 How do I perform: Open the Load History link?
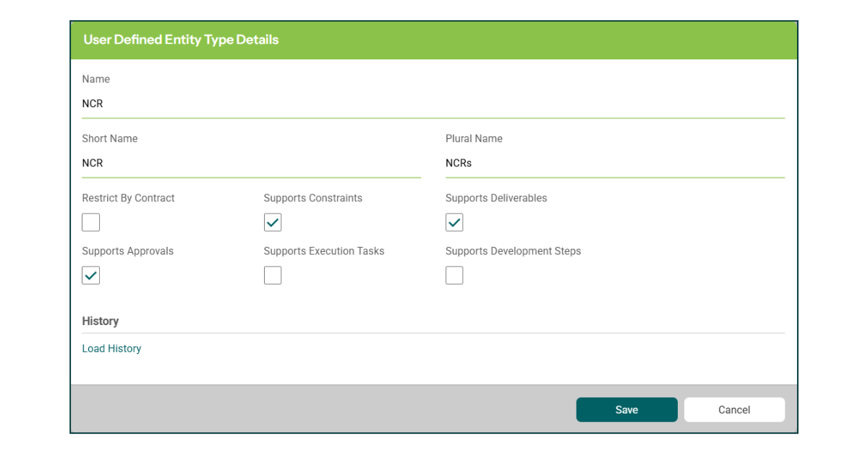(x=111, y=349)
